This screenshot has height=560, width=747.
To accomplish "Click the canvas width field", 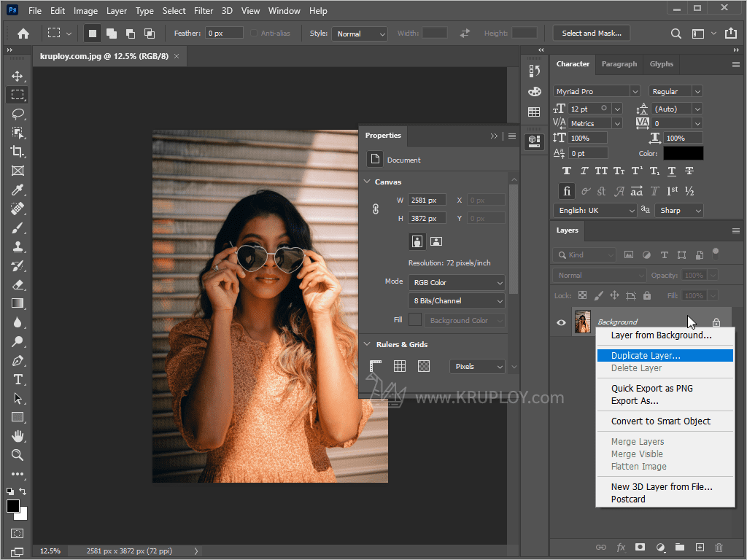I will [x=427, y=200].
